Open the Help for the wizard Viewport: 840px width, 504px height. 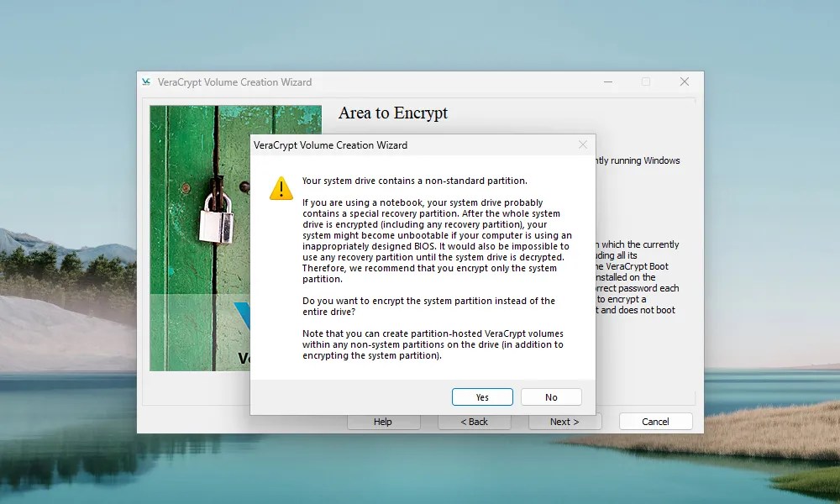click(x=384, y=421)
